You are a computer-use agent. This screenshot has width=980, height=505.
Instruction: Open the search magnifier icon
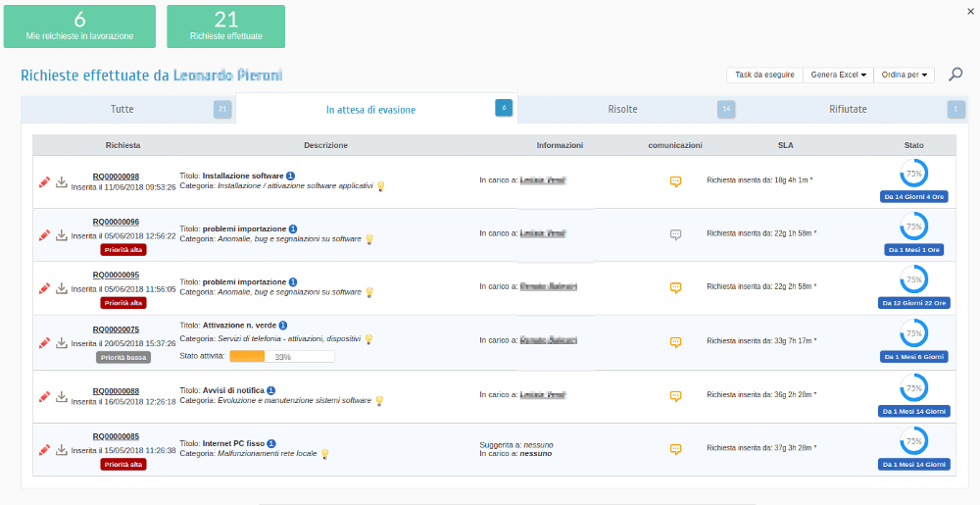tap(955, 75)
